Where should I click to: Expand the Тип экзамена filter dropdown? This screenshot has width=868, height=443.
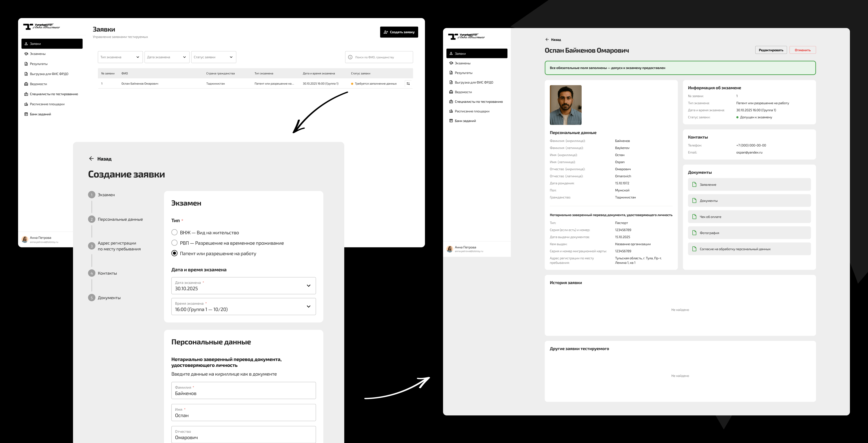[x=120, y=57]
